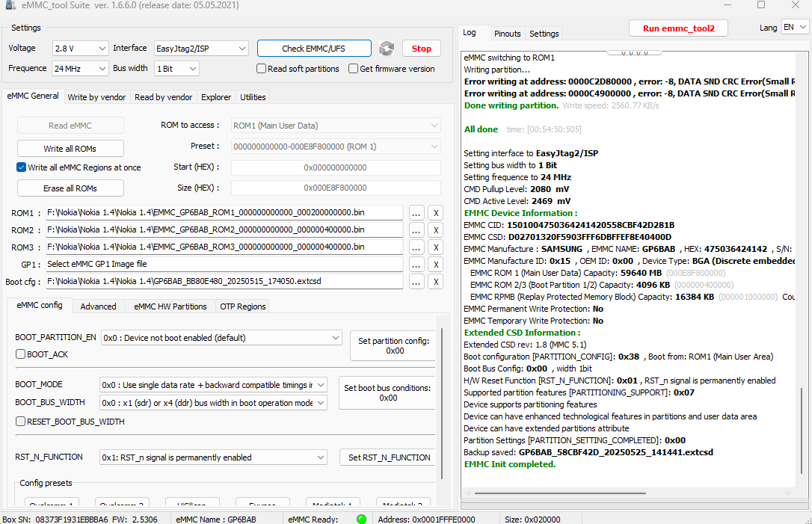Image resolution: width=812 pixels, height=524 pixels.
Task: Click the Set RST_N_FUNCTION button
Action: [388, 457]
